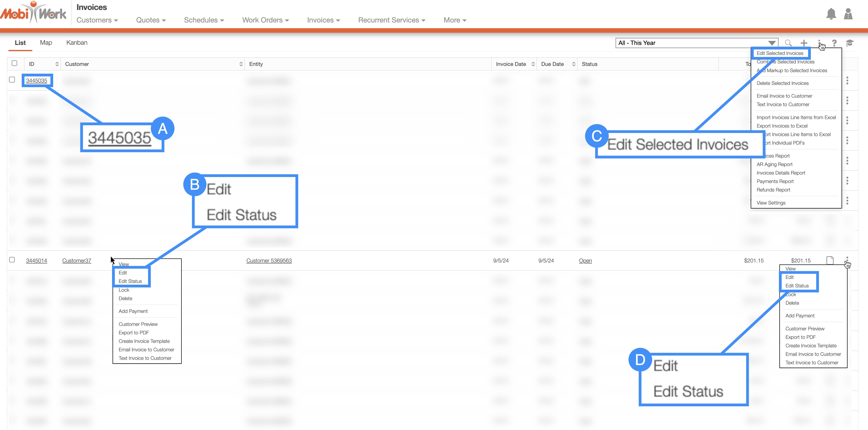Open the Work Orders navigation dropdown
The height and width of the screenshot is (430, 868).
coord(265,20)
